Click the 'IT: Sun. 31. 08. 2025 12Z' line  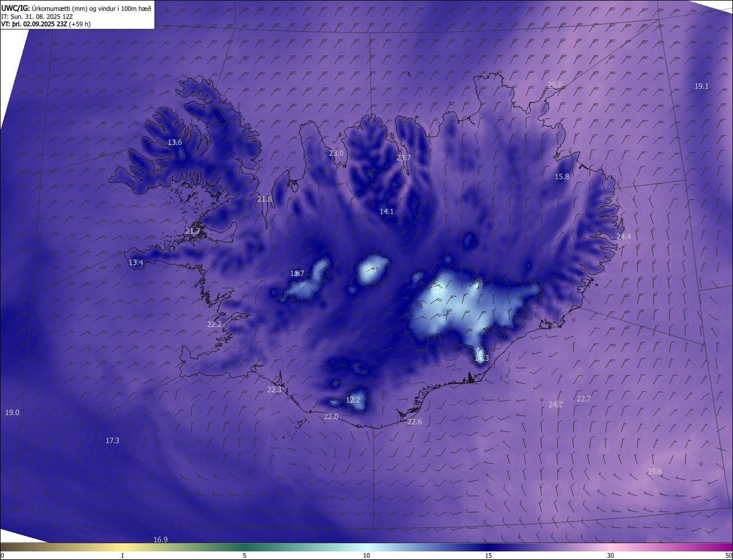pyautogui.click(x=37, y=16)
